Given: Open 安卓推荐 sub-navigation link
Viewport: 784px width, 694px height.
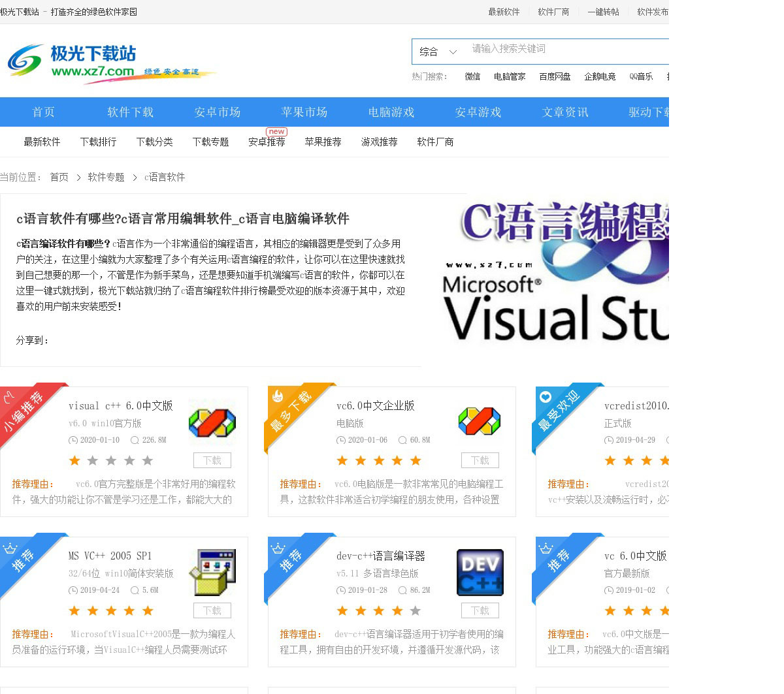Looking at the screenshot, I should click(267, 142).
